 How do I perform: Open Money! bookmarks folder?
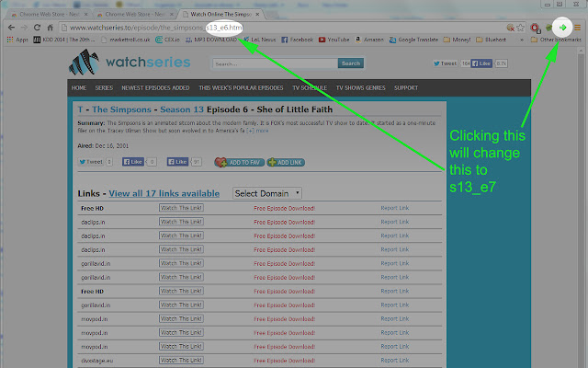tap(458, 40)
